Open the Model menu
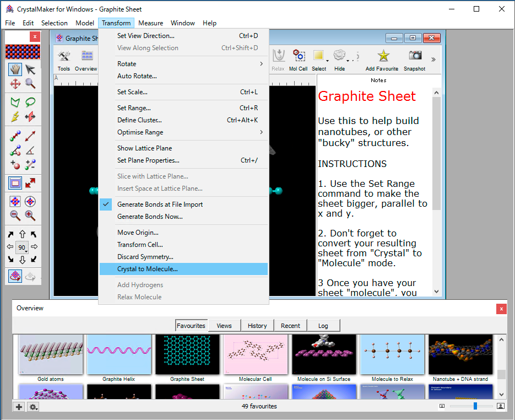The width and height of the screenshot is (515, 420). pos(85,23)
